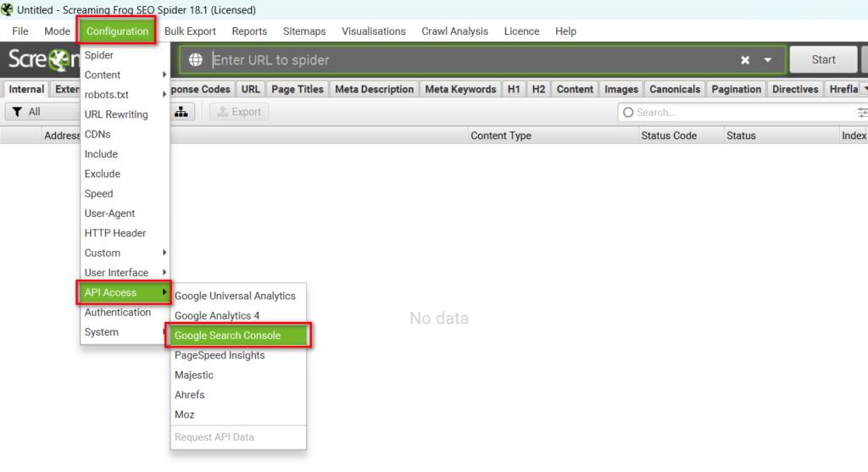The image size is (868, 472).
Task: Click the Screaming Frog app icon in title bar
Action: (x=7, y=9)
